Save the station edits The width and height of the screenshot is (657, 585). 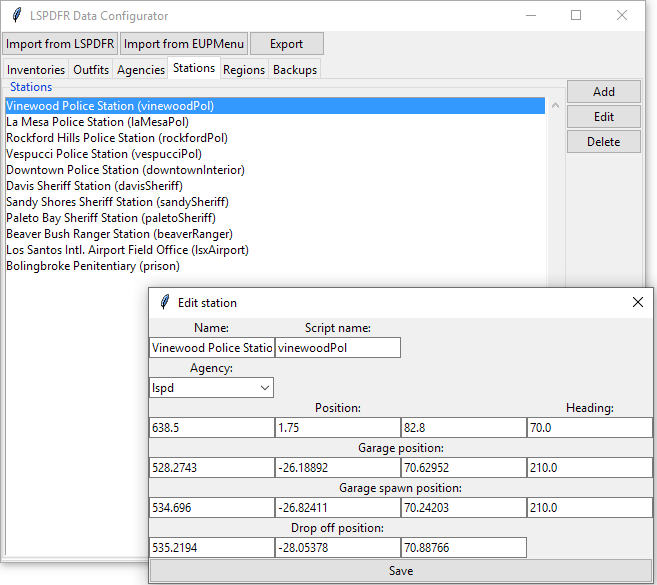tap(400, 571)
